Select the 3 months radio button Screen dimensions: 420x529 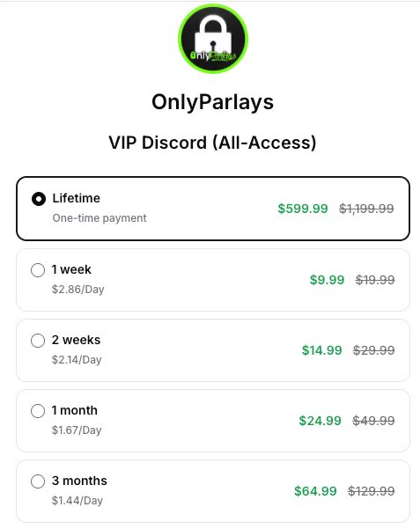[x=38, y=481]
